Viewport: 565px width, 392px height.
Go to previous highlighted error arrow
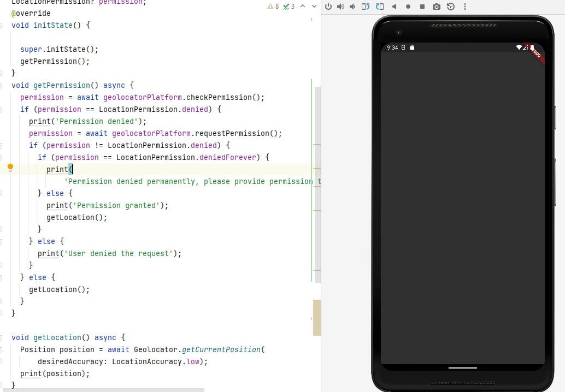pos(303,6)
